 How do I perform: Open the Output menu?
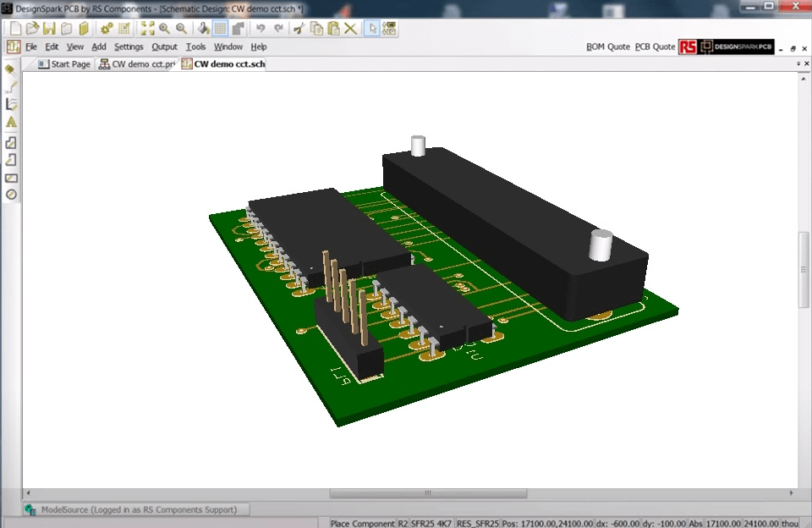point(164,47)
